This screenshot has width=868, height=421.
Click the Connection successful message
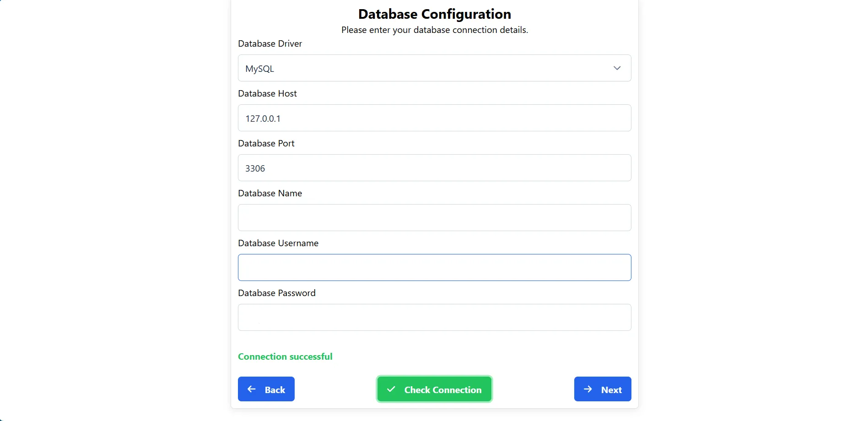tap(285, 356)
